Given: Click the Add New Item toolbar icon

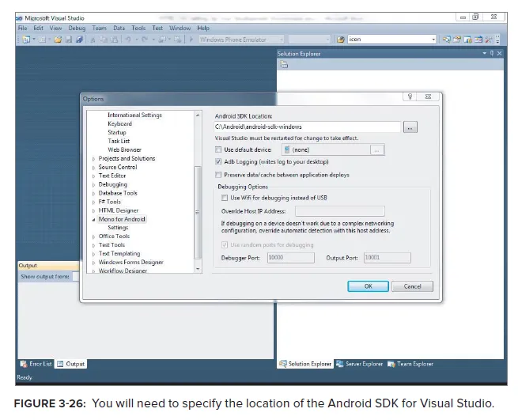Looking at the screenshot, I should tap(42, 40).
